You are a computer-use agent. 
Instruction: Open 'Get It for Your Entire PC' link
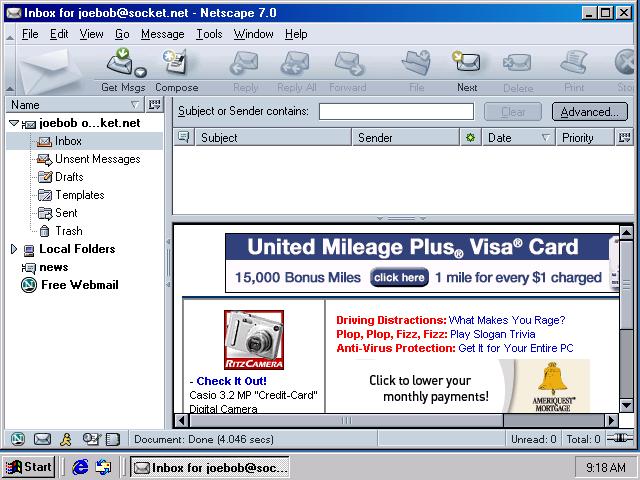click(x=516, y=348)
